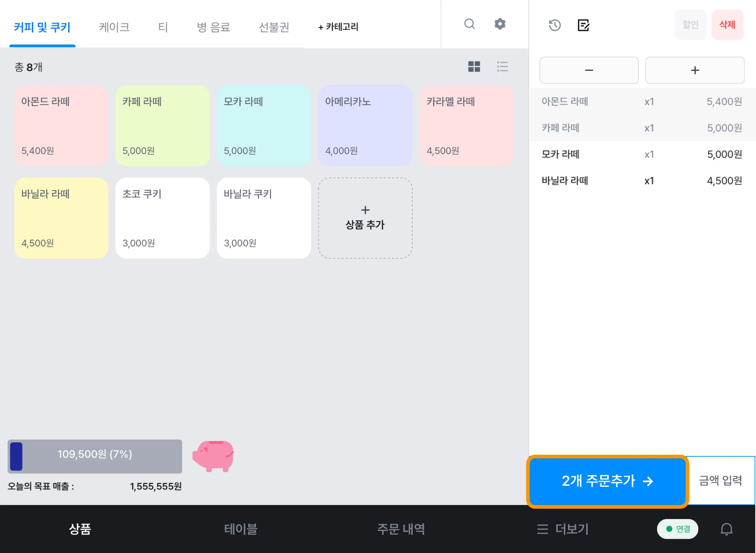Click the search magnifier icon
756x553 pixels.
pos(469,24)
